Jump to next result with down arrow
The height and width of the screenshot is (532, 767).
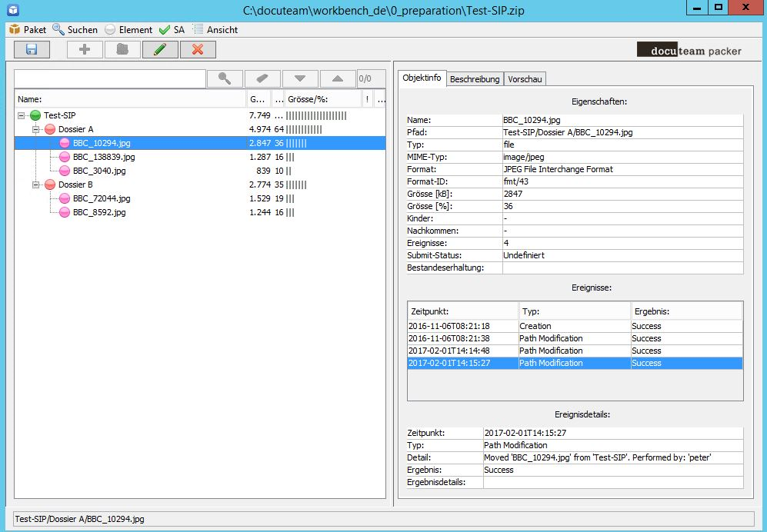(x=300, y=78)
